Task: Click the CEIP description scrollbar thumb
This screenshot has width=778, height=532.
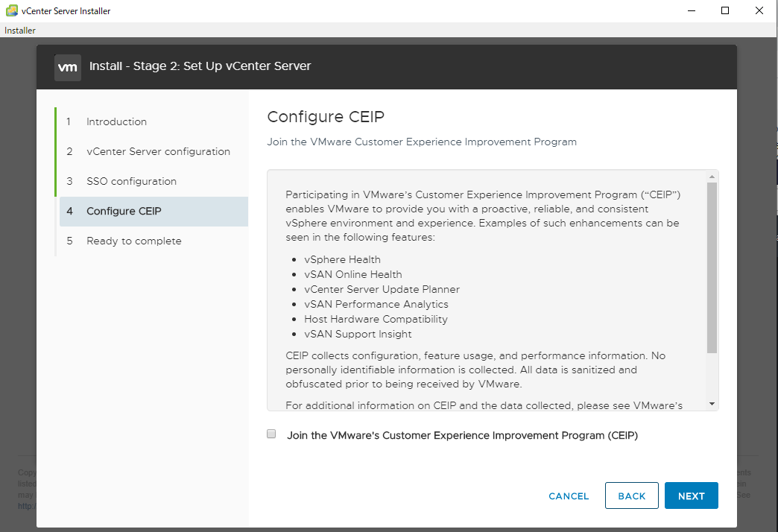Action: [x=712, y=267]
